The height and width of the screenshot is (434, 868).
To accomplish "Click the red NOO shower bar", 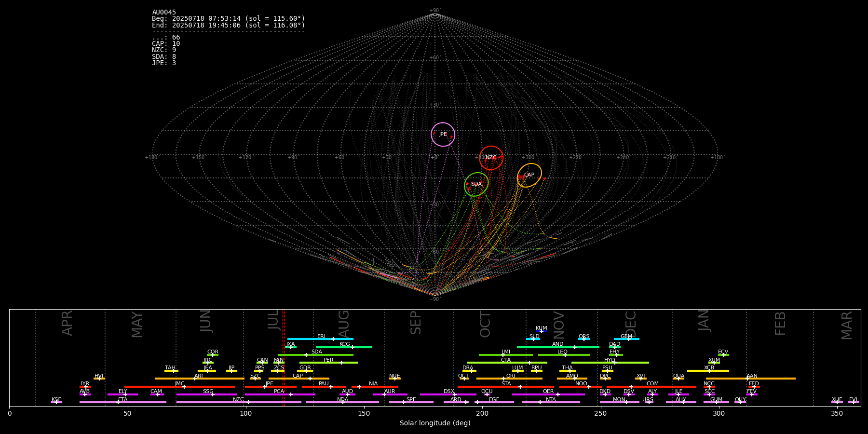I will (x=581, y=387).
